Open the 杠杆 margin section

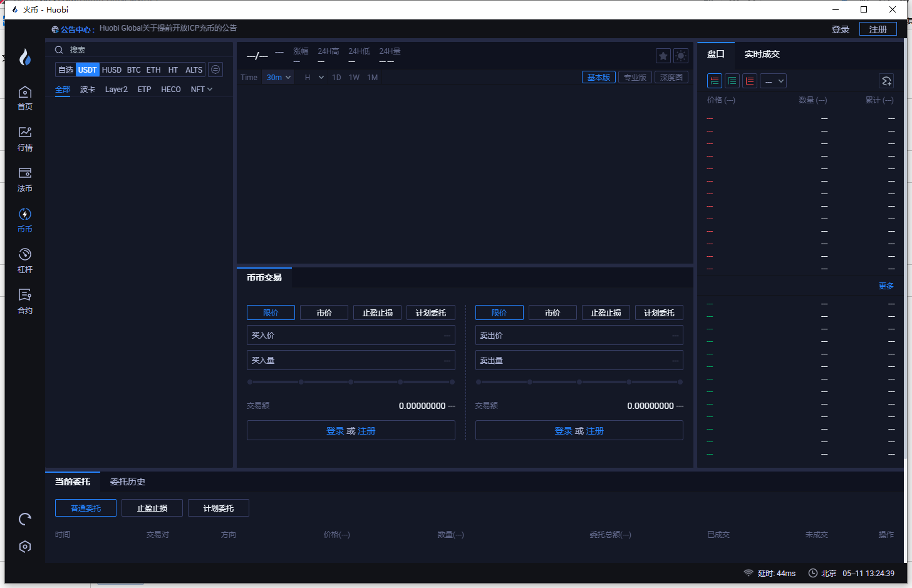coord(25,261)
